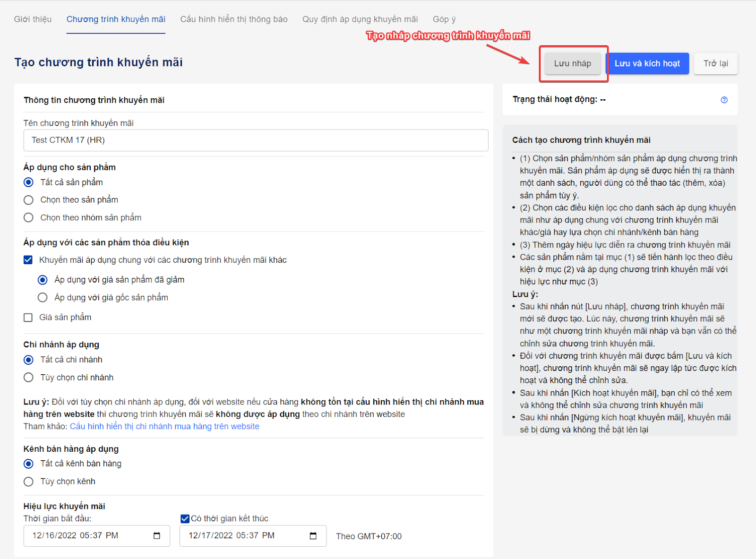Toggle 'Có thời gian kết thúc' checkbox

[185, 518]
